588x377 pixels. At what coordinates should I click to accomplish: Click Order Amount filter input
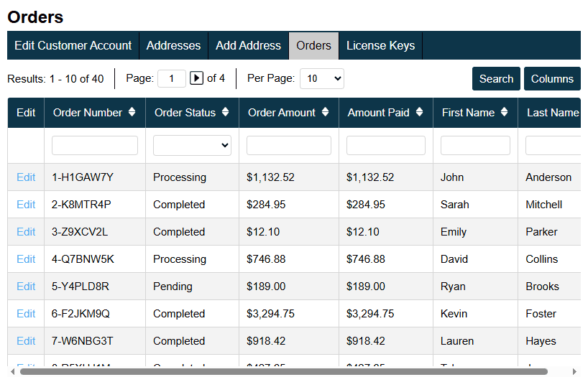(289, 145)
